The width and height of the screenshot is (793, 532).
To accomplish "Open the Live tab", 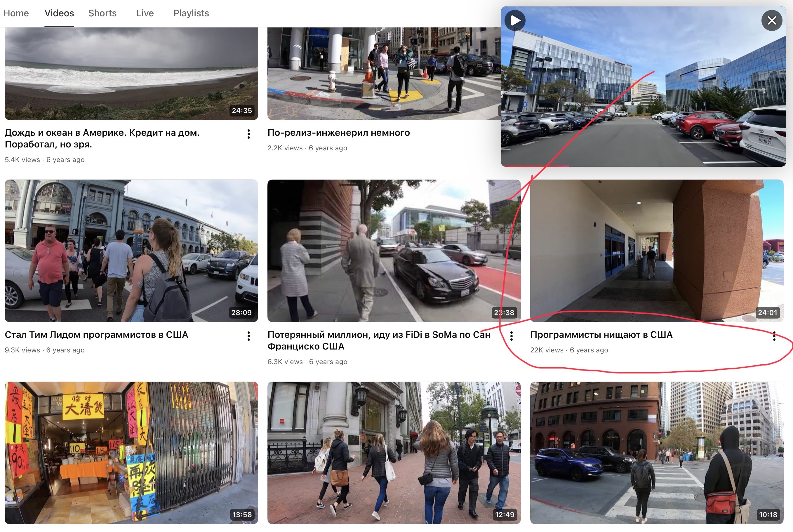I will 145,13.
